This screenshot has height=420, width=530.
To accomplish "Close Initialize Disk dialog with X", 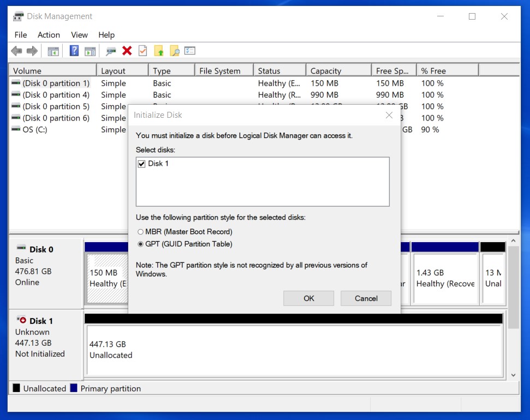I will [389, 115].
